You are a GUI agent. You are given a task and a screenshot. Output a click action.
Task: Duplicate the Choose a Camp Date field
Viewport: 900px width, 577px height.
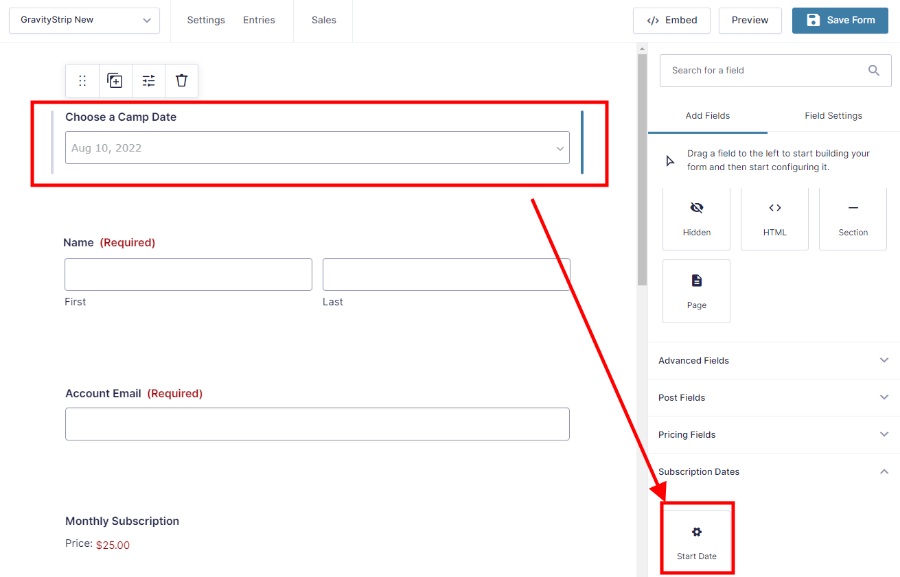click(x=115, y=81)
